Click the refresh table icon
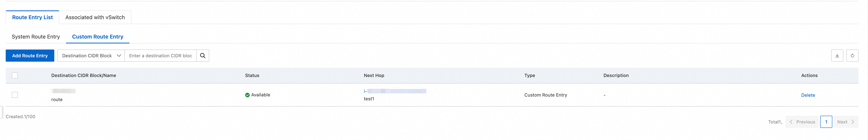Image resolution: width=868 pixels, height=140 pixels. 852,56
